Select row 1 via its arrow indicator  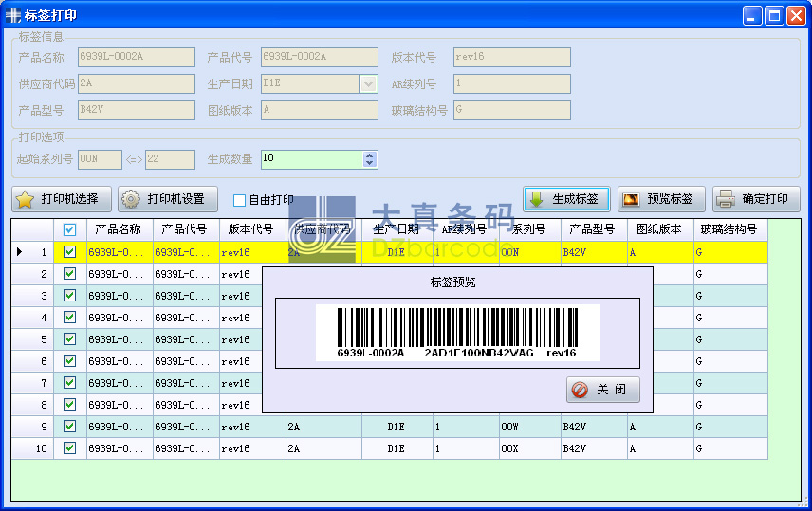pyautogui.click(x=20, y=252)
